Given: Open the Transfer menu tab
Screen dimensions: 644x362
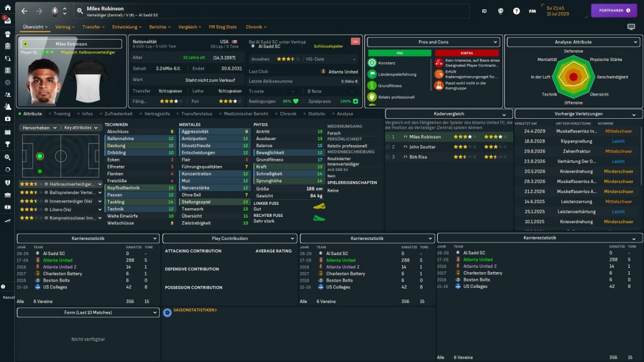Looking at the screenshot, I should (x=93, y=27).
